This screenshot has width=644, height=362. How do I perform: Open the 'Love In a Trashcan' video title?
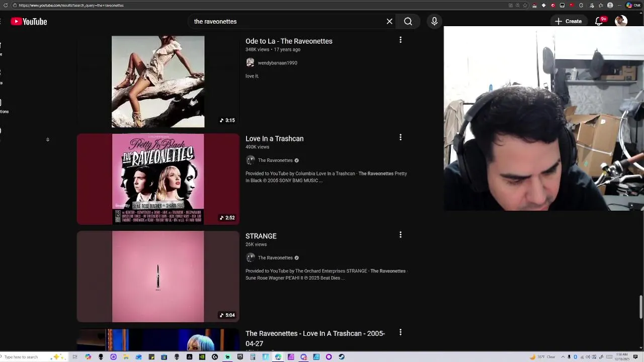tap(274, 139)
